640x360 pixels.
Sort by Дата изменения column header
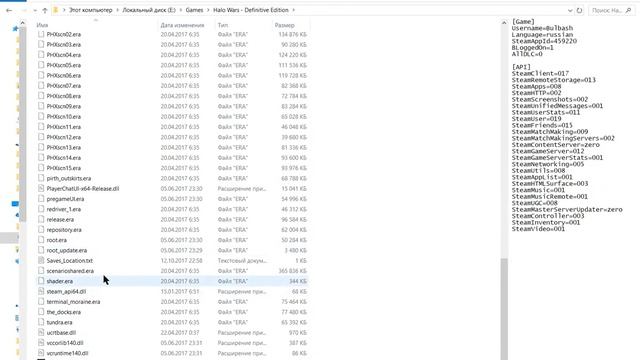coord(182,25)
